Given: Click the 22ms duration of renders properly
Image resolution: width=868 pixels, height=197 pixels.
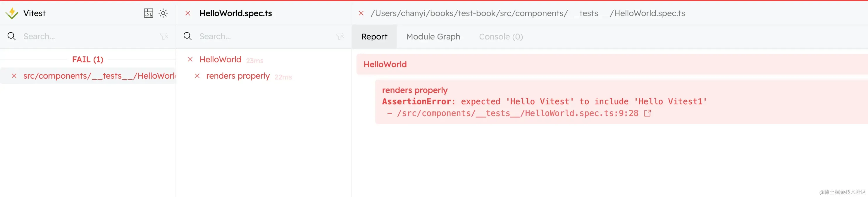Looking at the screenshot, I should [283, 77].
